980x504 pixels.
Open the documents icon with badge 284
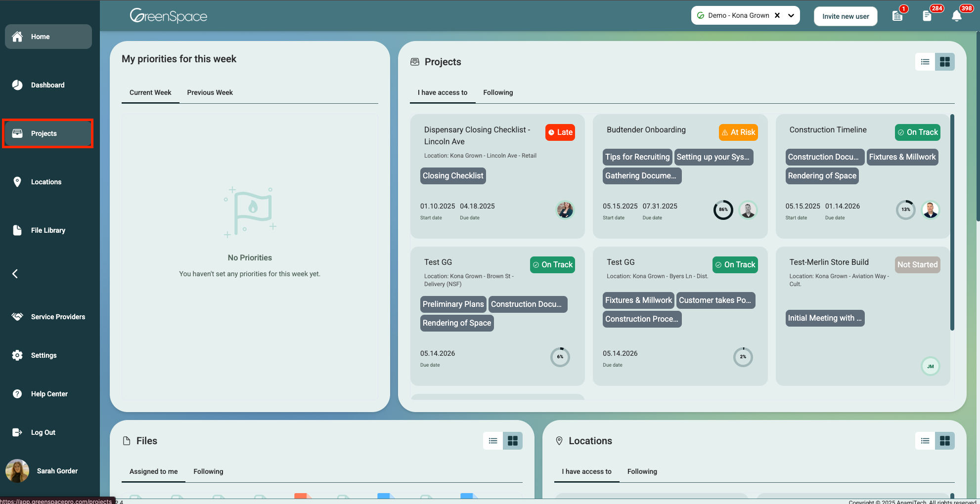pyautogui.click(x=928, y=16)
